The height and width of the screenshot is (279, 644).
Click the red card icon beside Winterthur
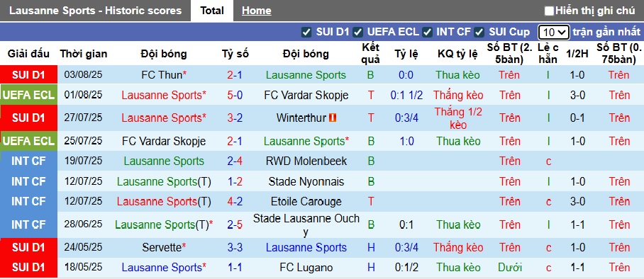pos(333,118)
